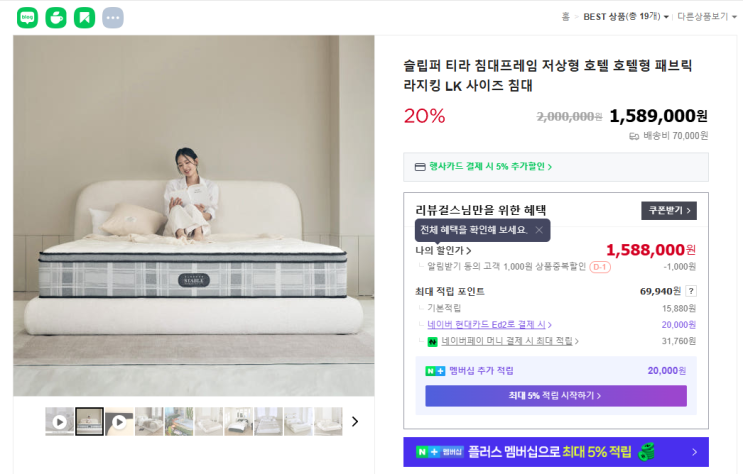Open 플러스 멤버십으로 최대 5% 적립 banner
Image resolution: width=743 pixels, height=474 pixels.
coord(556,452)
